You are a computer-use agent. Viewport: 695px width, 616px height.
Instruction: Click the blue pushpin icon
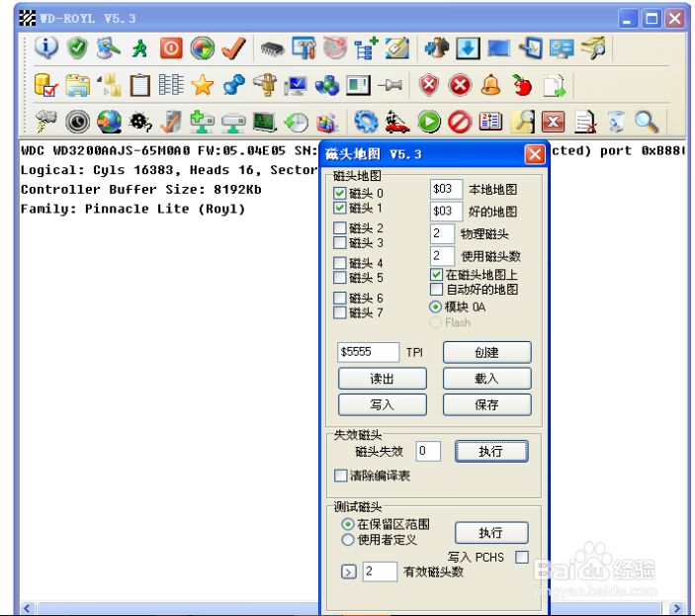point(233,85)
